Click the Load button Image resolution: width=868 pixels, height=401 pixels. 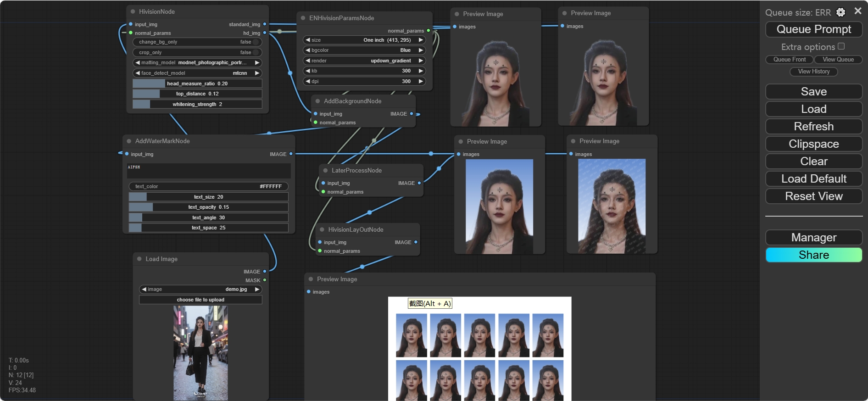coord(814,109)
